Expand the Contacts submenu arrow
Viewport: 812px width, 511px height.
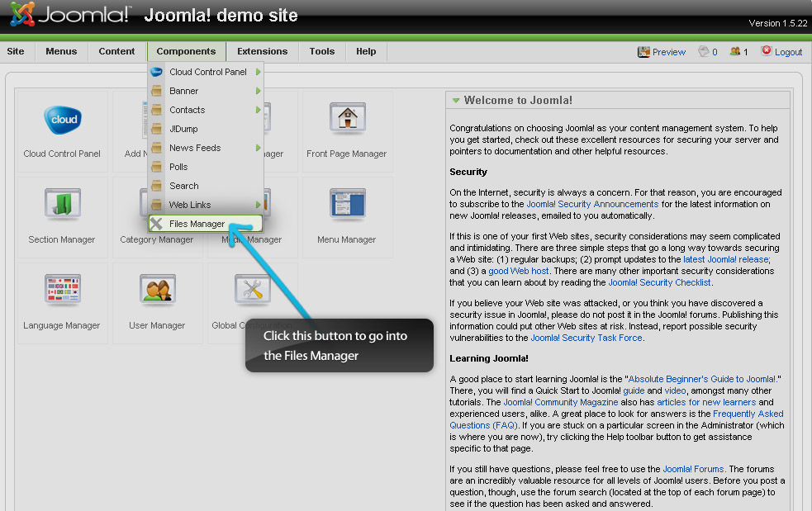(258, 110)
